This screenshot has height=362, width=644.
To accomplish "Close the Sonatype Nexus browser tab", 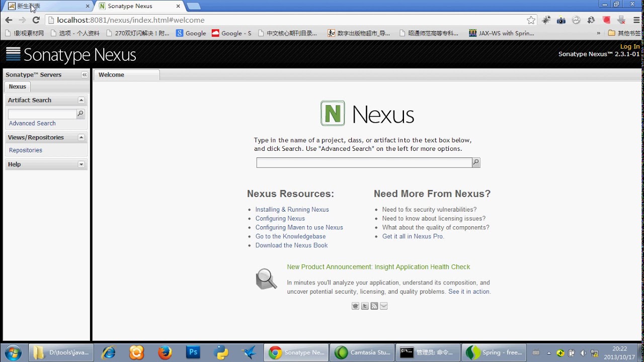I will click(178, 6).
